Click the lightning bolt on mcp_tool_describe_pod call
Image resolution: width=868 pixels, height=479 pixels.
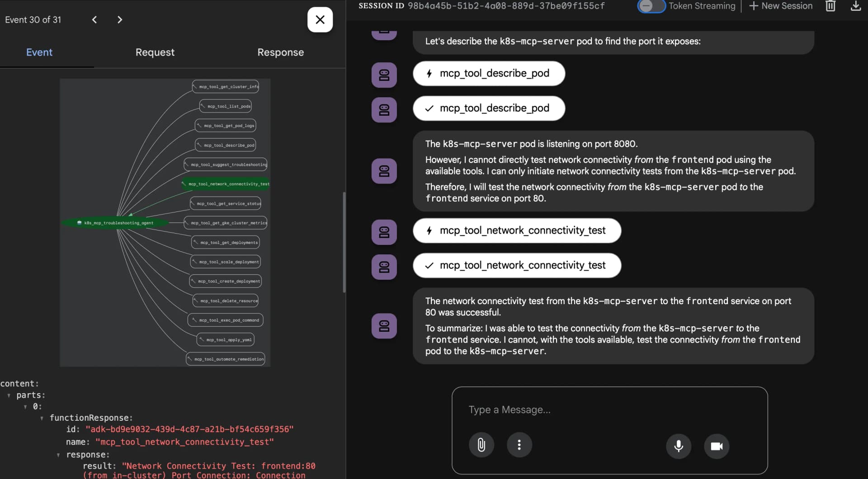click(x=429, y=73)
